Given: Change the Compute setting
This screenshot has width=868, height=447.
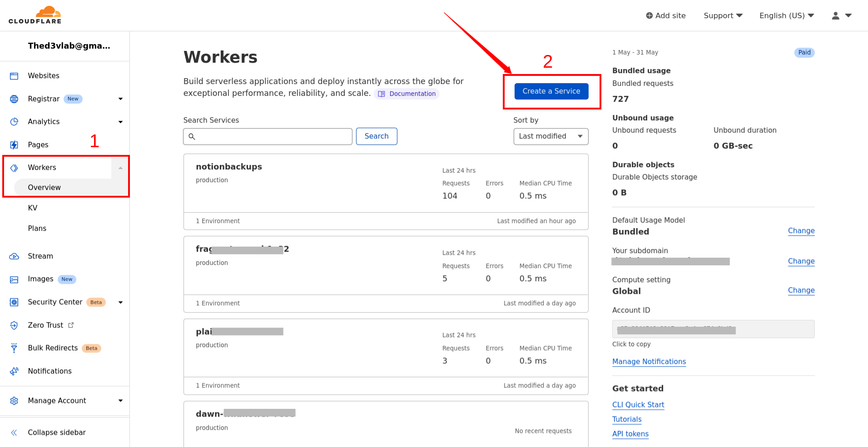Looking at the screenshot, I should (x=801, y=290).
